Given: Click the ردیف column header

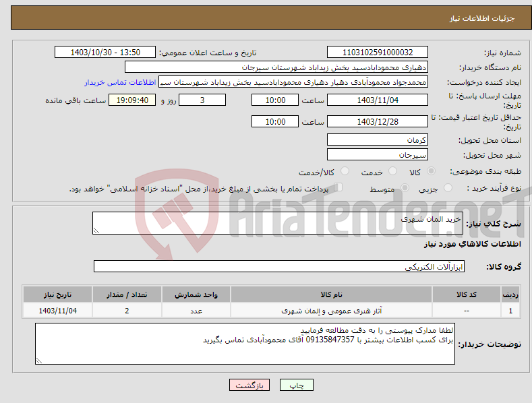Looking at the screenshot, I should click(x=510, y=294).
